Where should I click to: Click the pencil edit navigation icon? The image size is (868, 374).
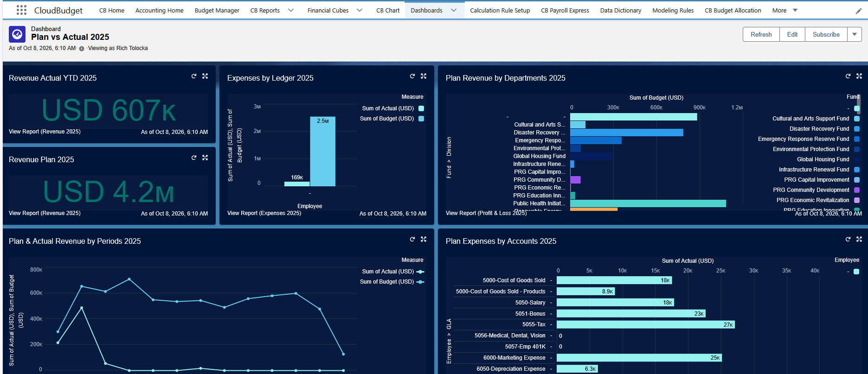click(x=858, y=11)
